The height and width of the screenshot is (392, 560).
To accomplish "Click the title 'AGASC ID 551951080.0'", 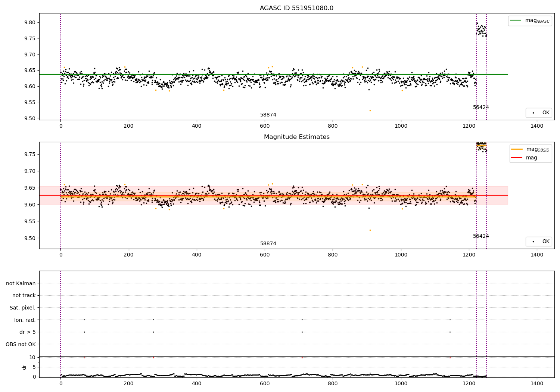I will coord(296,8).
